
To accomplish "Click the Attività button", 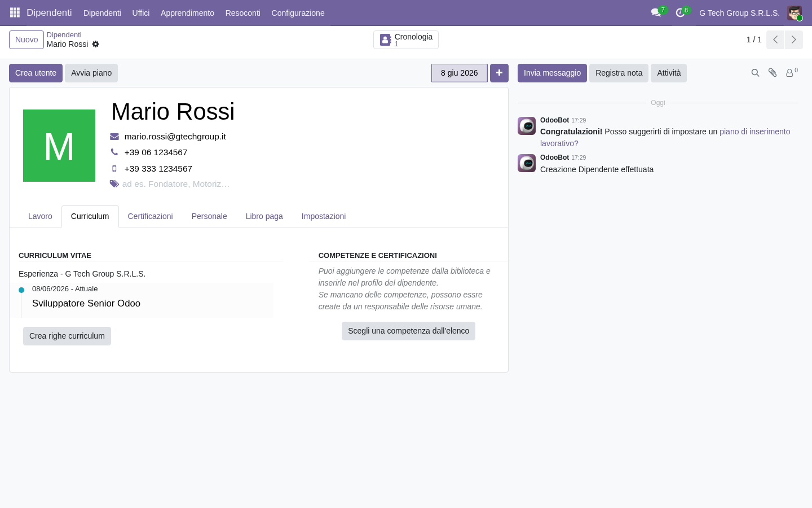I will pos(669,73).
